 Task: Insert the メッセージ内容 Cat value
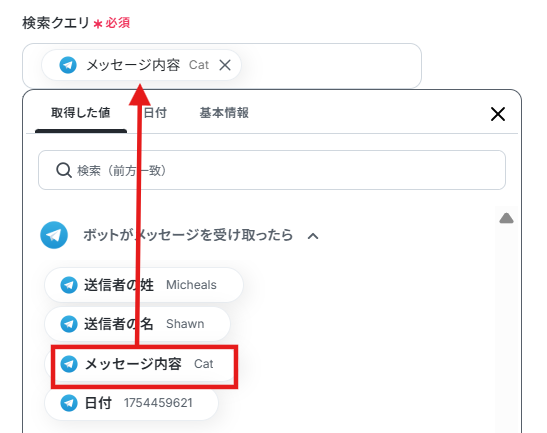144,364
